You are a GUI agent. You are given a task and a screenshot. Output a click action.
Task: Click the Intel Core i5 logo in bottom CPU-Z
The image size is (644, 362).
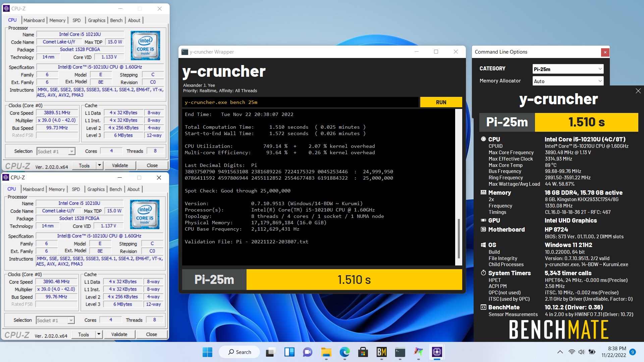[x=145, y=215]
